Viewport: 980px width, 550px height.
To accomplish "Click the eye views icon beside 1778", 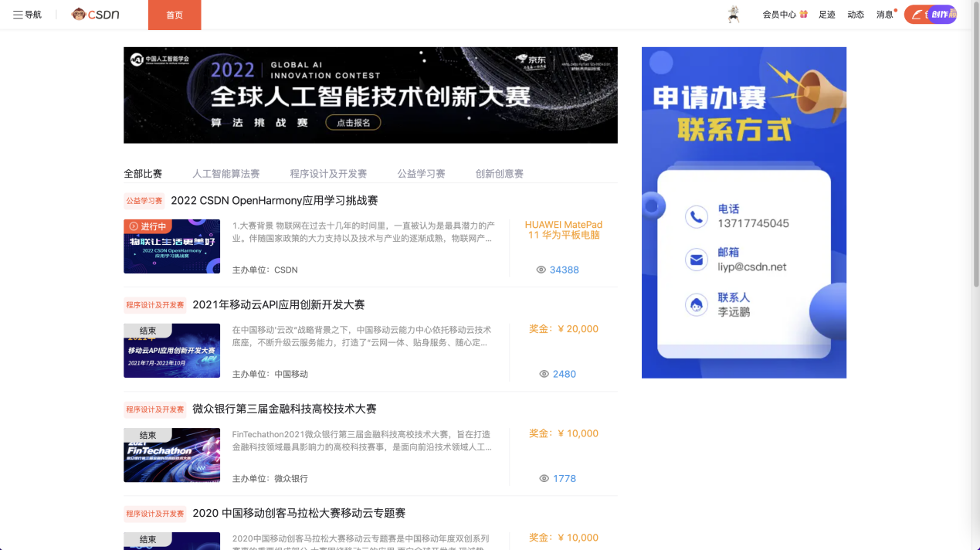I will click(544, 478).
